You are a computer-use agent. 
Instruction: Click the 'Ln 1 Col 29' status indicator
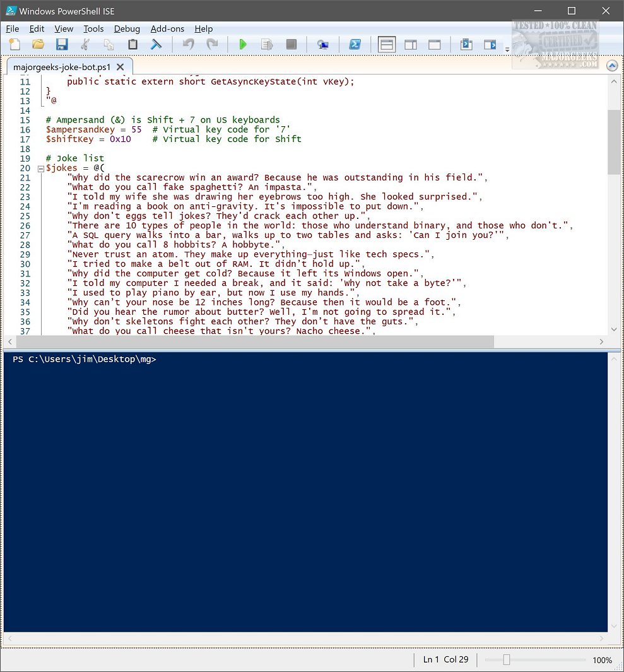[x=445, y=659]
